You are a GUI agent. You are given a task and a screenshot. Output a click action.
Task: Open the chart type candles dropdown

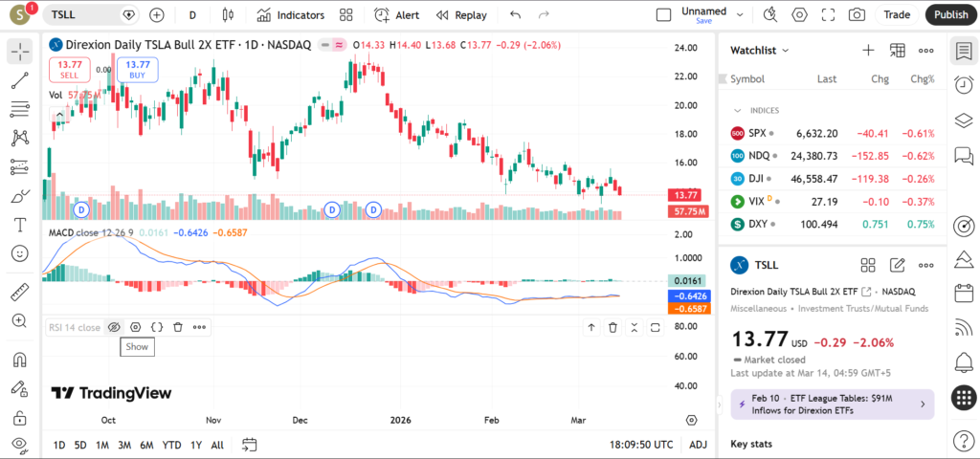(x=227, y=15)
